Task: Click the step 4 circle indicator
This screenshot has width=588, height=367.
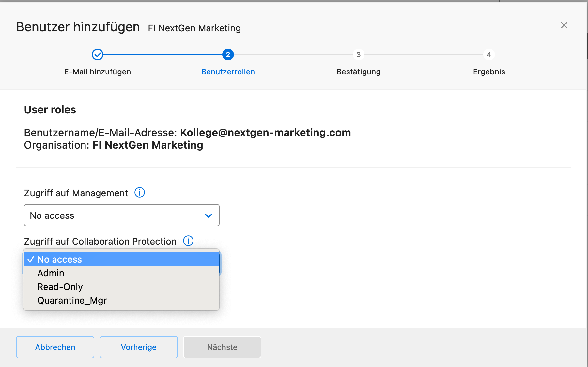Action: [489, 55]
